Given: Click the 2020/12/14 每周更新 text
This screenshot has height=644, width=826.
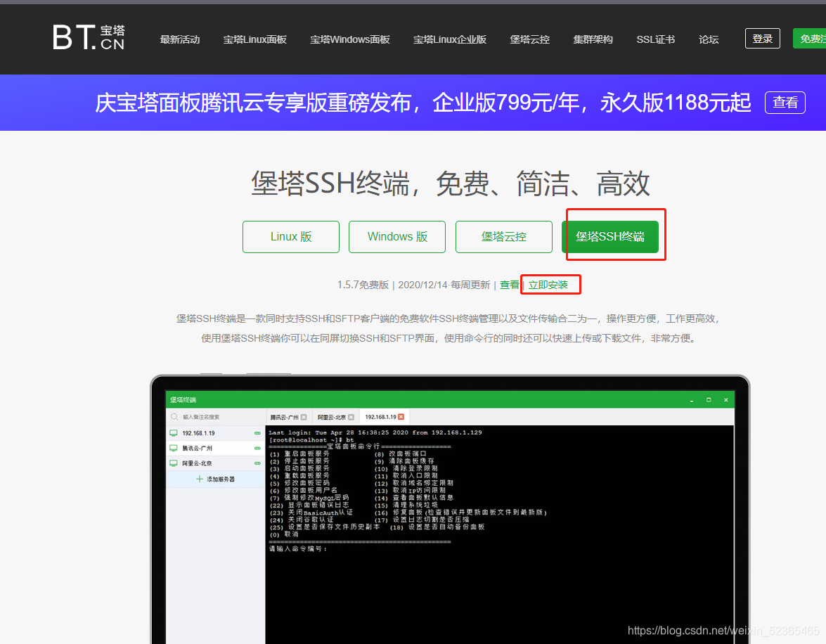Looking at the screenshot, I should coord(444,285).
